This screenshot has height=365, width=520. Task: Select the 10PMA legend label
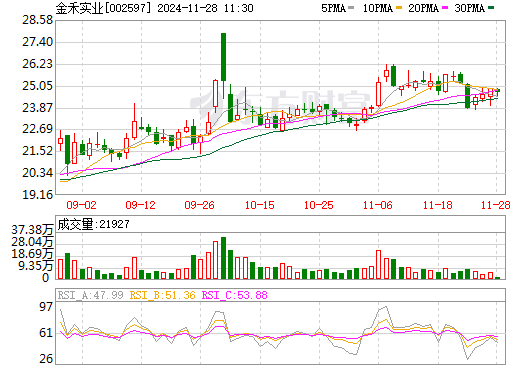[378, 8]
